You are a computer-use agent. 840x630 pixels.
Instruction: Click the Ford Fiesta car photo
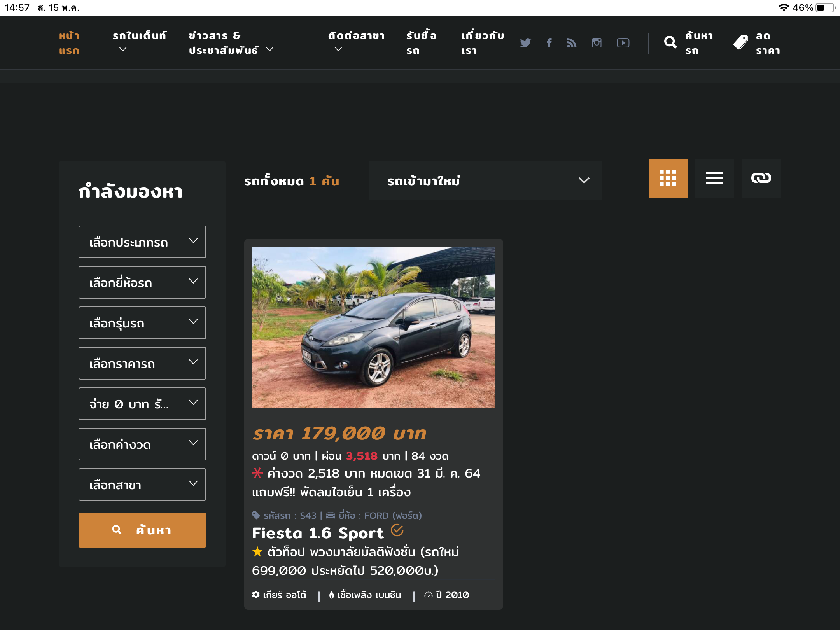[373, 327]
